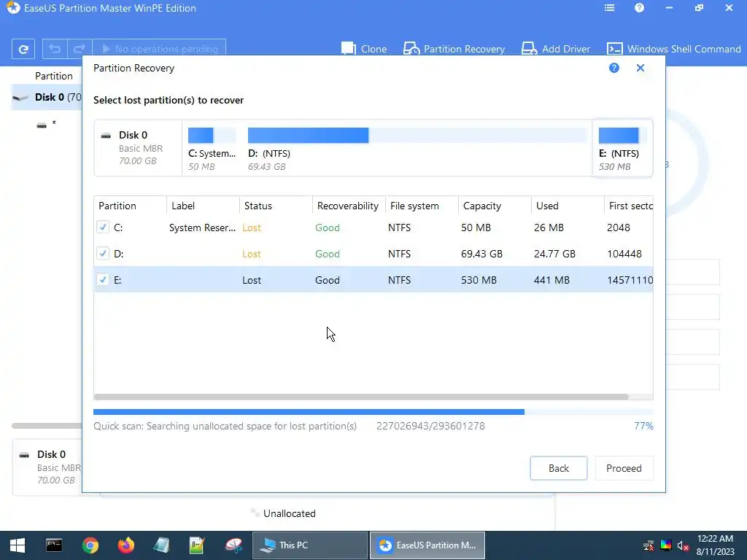Click the scan progress bar

coord(373,412)
